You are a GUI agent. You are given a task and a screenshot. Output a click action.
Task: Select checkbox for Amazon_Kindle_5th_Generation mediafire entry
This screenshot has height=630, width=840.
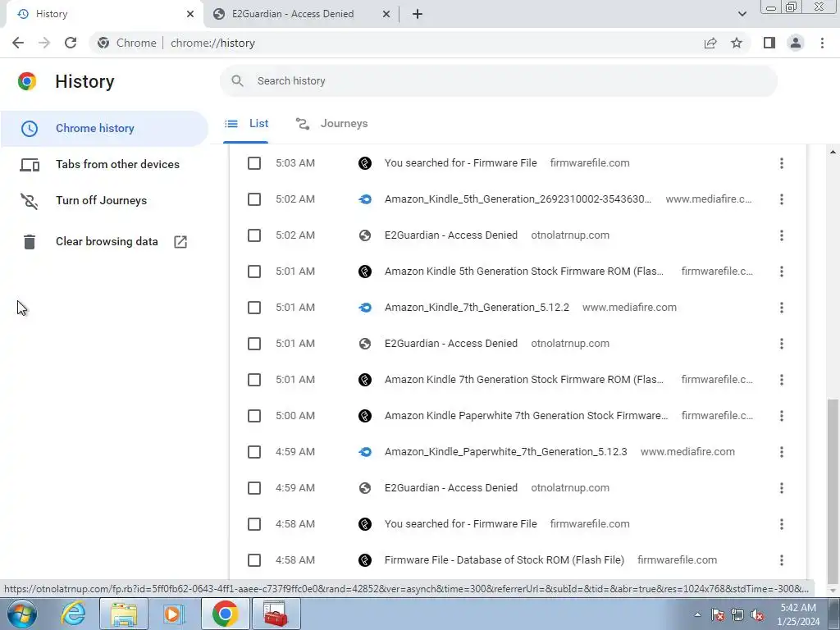(x=254, y=199)
